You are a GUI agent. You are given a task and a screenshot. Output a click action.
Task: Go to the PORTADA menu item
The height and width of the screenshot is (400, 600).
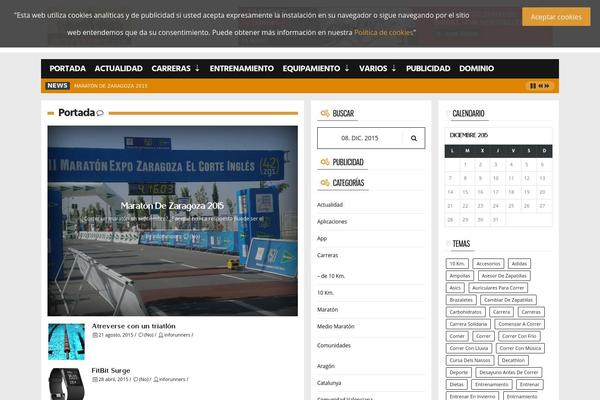[67, 69]
